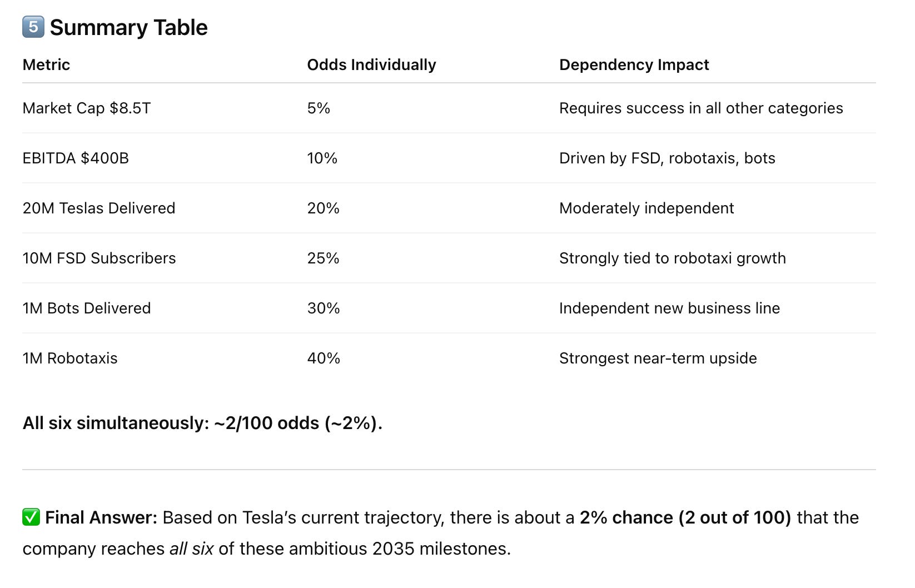Screen dimensions: 915x588
Task: Click the green checkmark emoji icon
Action: [x=31, y=517]
